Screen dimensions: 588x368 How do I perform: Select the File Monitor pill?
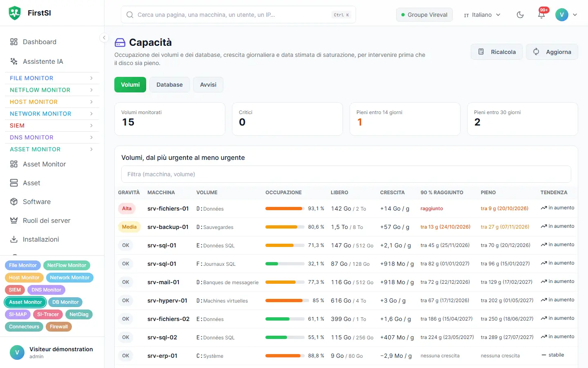point(23,265)
